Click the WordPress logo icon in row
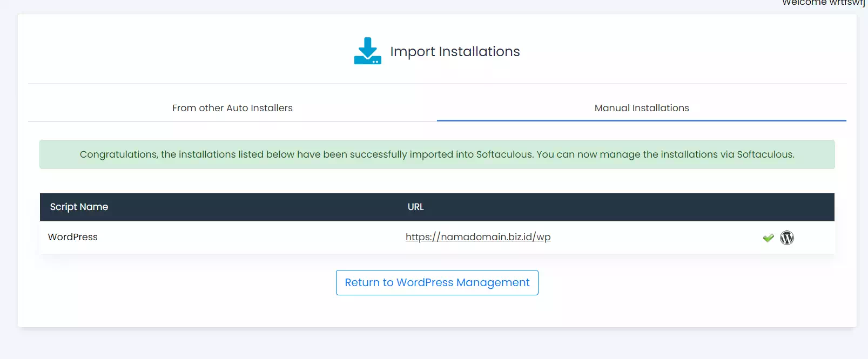This screenshot has height=359, width=868. (x=787, y=238)
